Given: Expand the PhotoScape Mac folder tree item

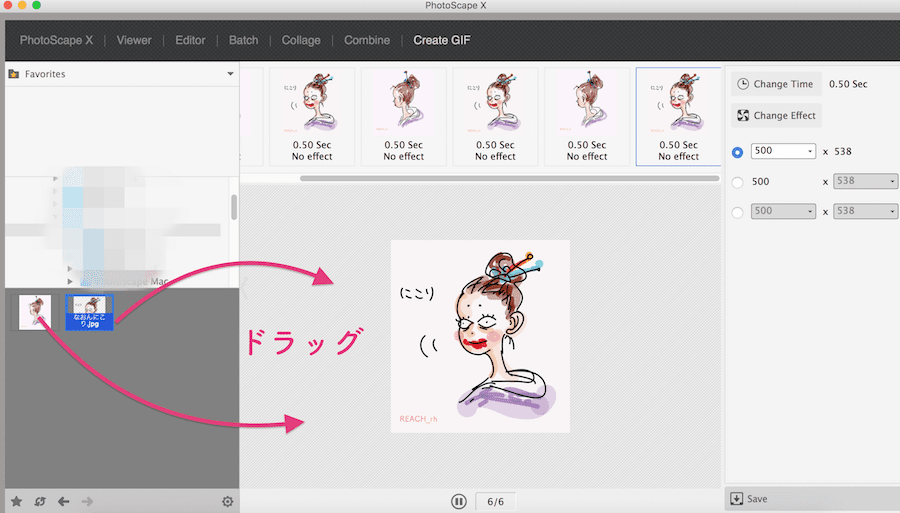Looking at the screenshot, I should pos(70,281).
